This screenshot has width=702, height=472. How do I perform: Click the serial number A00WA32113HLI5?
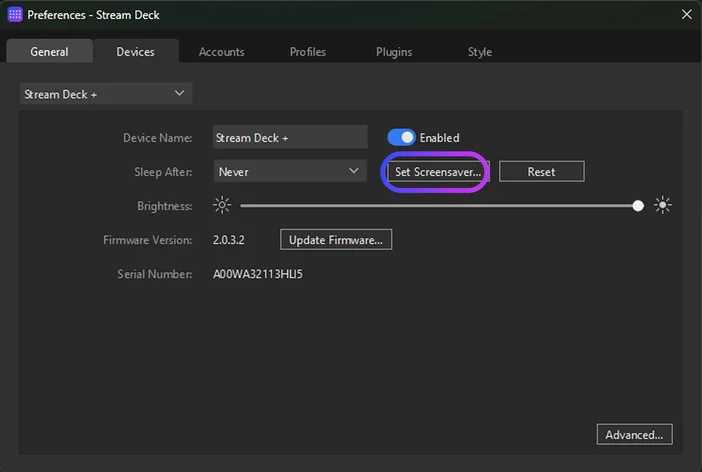point(258,274)
